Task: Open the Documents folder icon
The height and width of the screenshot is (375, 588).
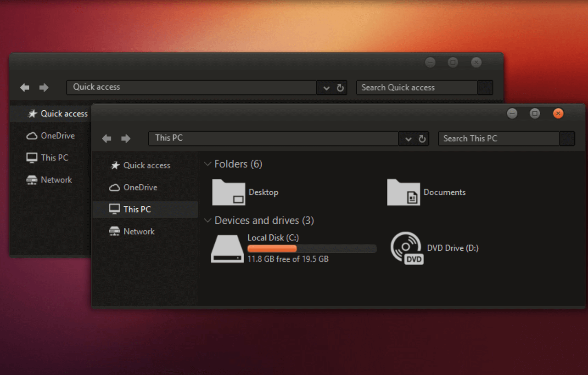Action: (x=404, y=193)
